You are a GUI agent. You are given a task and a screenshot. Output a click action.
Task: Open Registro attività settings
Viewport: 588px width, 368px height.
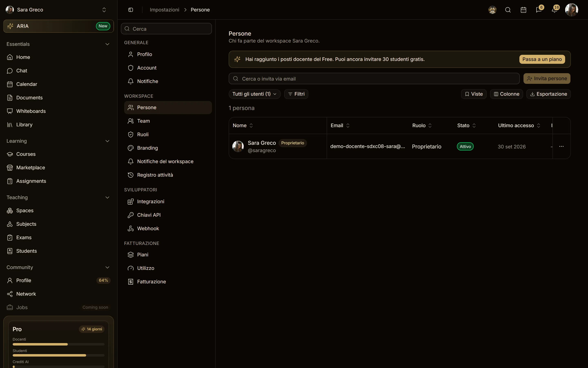click(168, 175)
